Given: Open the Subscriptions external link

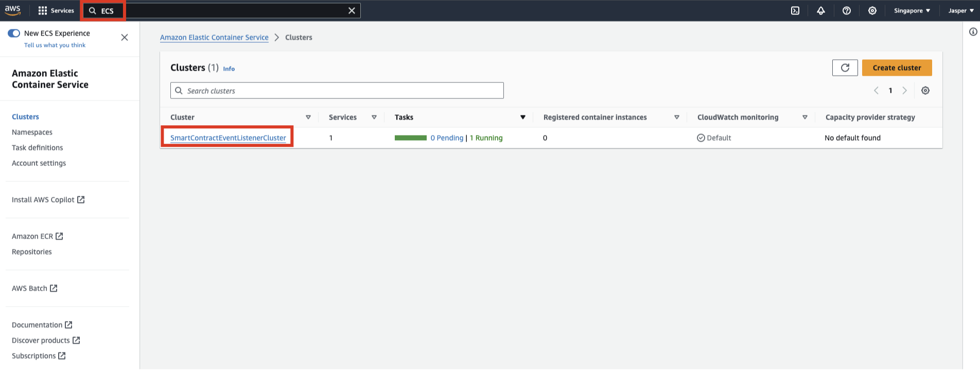Looking at the screenshot, I should tap(39, 356).
